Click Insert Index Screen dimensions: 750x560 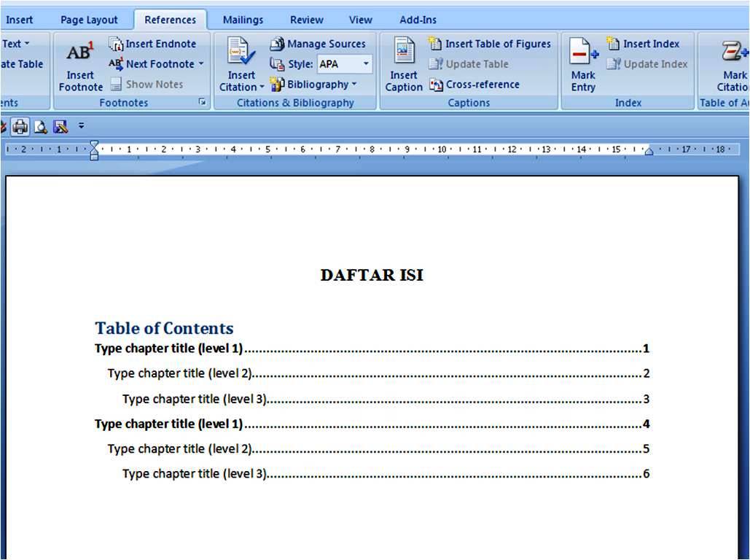tap(643, 44)
